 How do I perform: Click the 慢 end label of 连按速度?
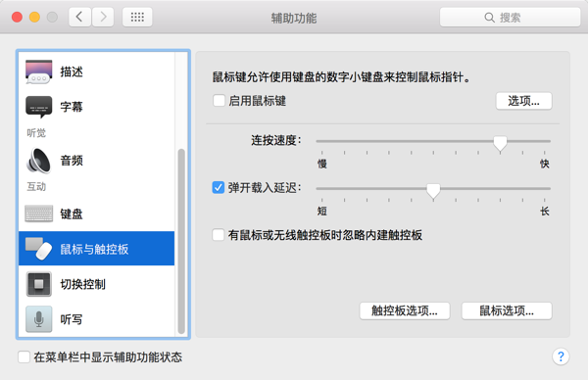(322, 164)
